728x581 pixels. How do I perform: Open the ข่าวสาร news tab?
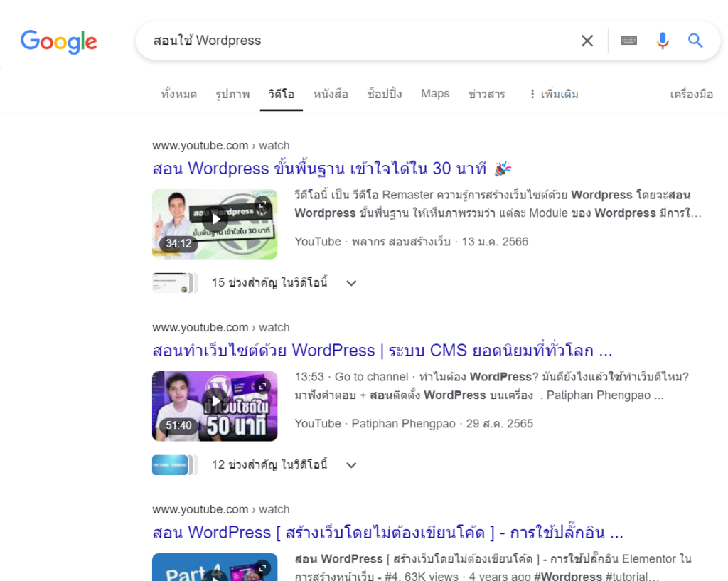tap(487, 95)
